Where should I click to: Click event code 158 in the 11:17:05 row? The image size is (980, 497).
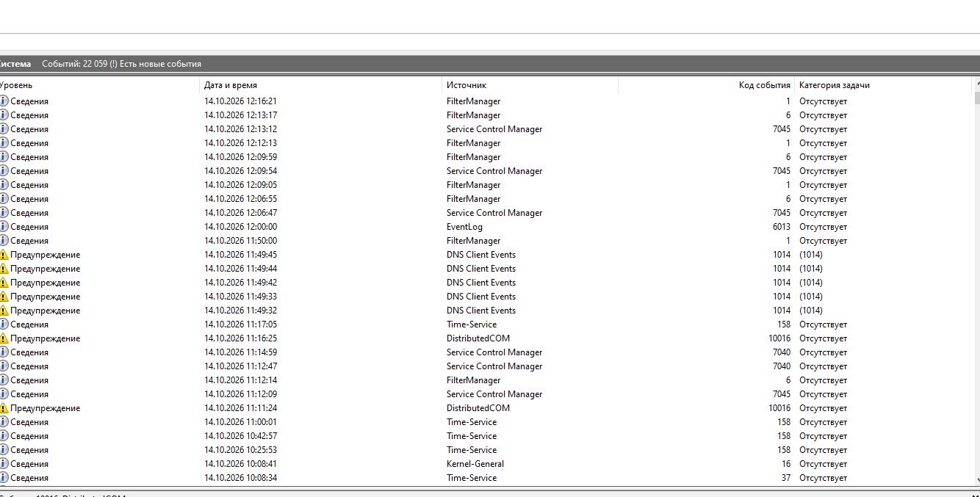(784, 324)
